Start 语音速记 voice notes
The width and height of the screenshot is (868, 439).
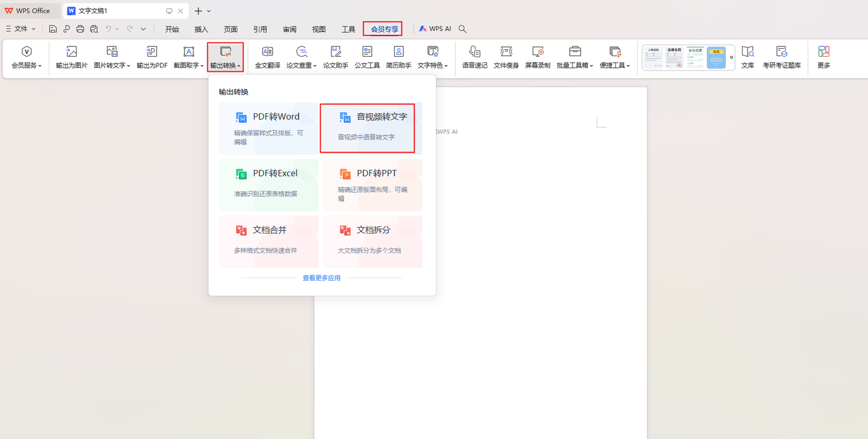(x=475, y=58)
